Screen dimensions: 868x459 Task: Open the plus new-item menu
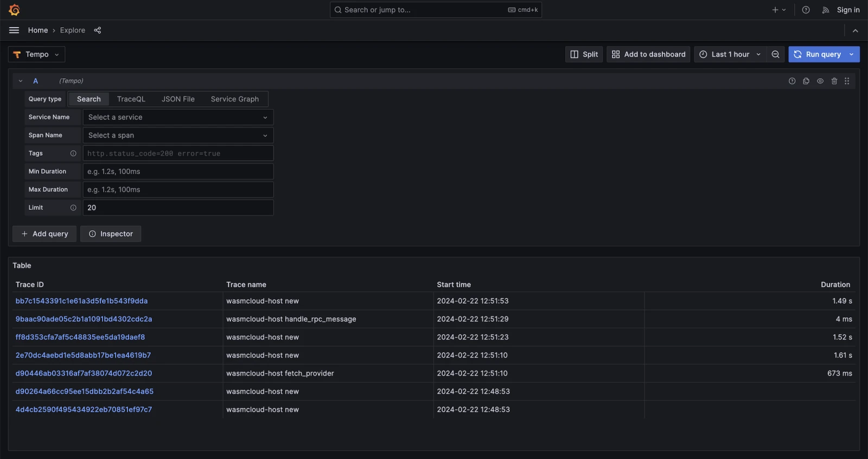779,10
